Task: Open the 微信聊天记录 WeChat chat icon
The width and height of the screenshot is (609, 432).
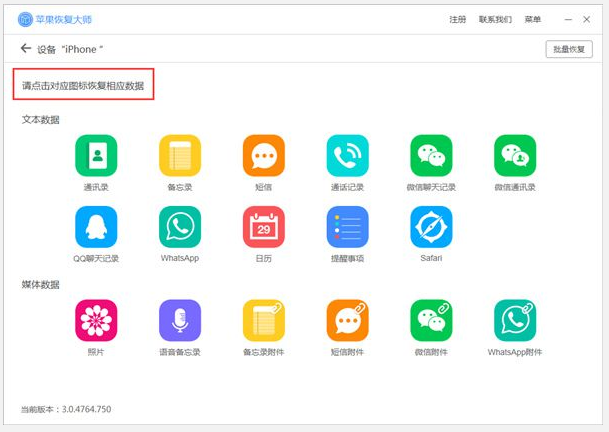Action: pos(431,155)
